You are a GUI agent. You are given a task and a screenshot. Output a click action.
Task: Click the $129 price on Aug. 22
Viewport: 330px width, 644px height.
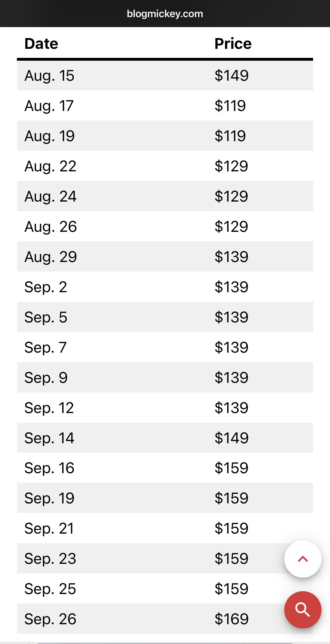coord(231,166)
